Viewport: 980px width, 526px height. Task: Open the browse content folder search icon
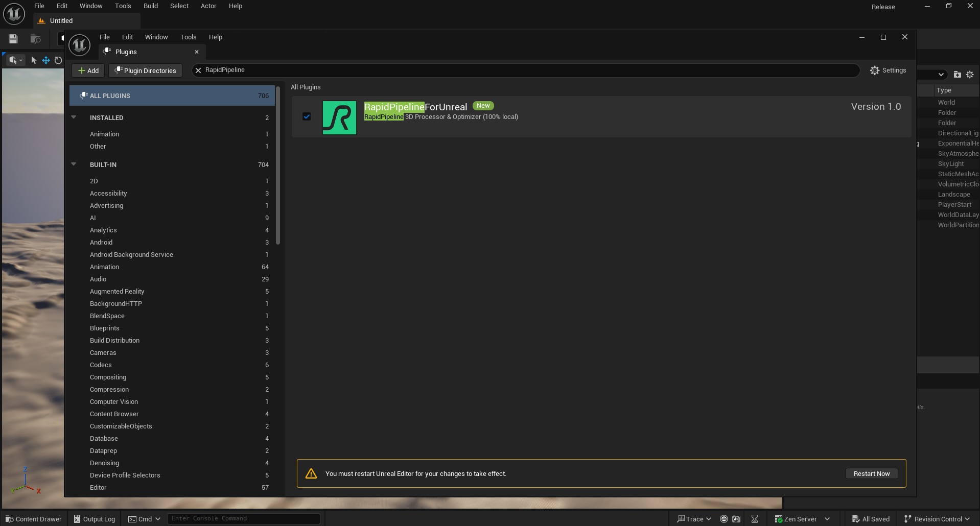click(35, 39)
